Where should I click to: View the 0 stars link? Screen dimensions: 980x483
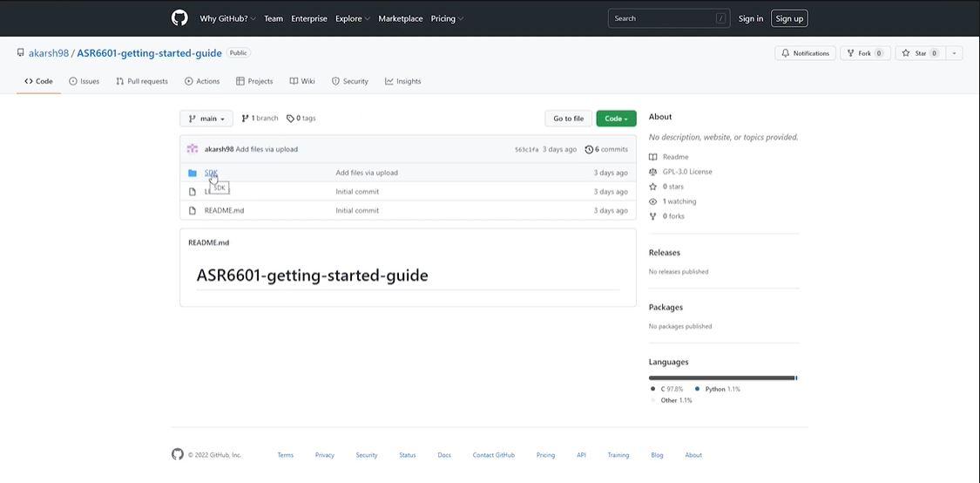[666, 187]
